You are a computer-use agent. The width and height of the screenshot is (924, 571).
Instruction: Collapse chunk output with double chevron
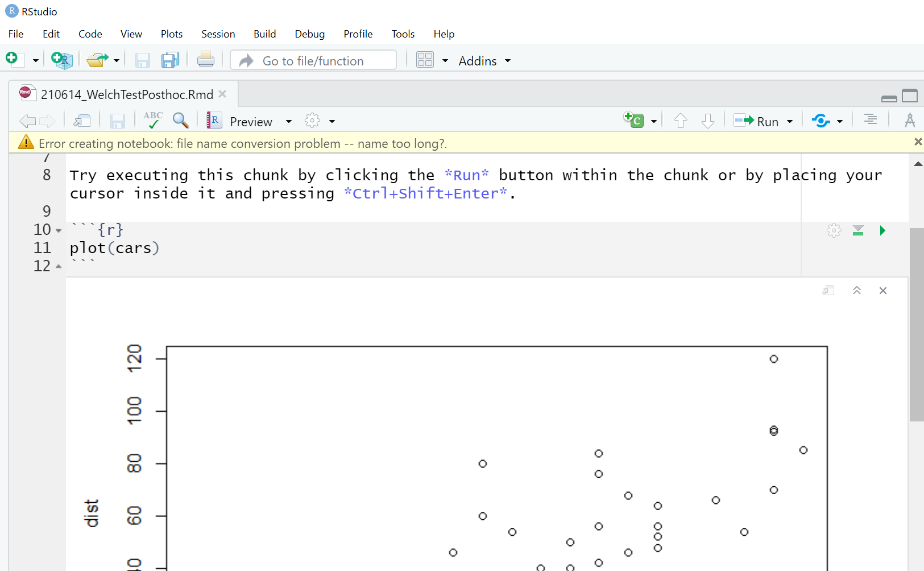(857, 291)
